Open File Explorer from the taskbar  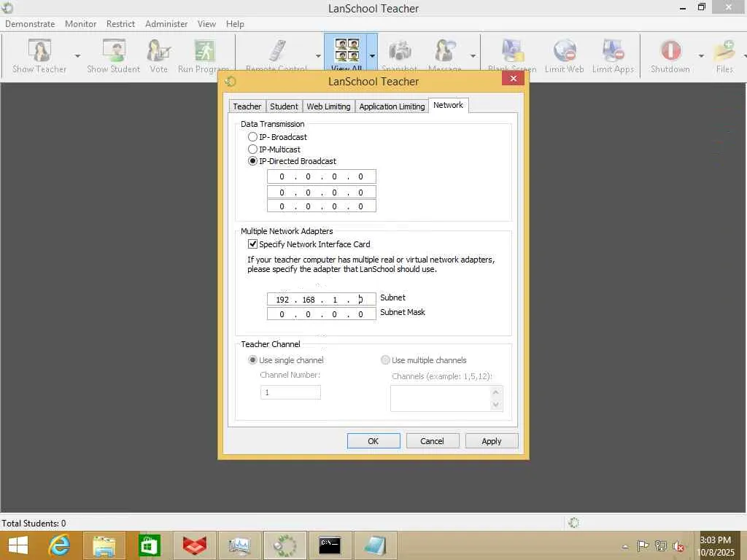click(104, 545)
